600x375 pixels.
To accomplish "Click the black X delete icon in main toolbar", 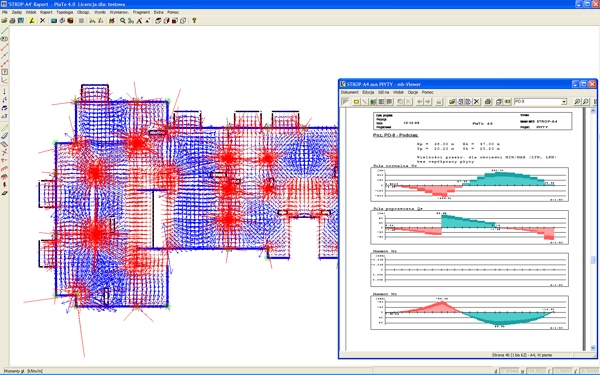I will 42,21.
